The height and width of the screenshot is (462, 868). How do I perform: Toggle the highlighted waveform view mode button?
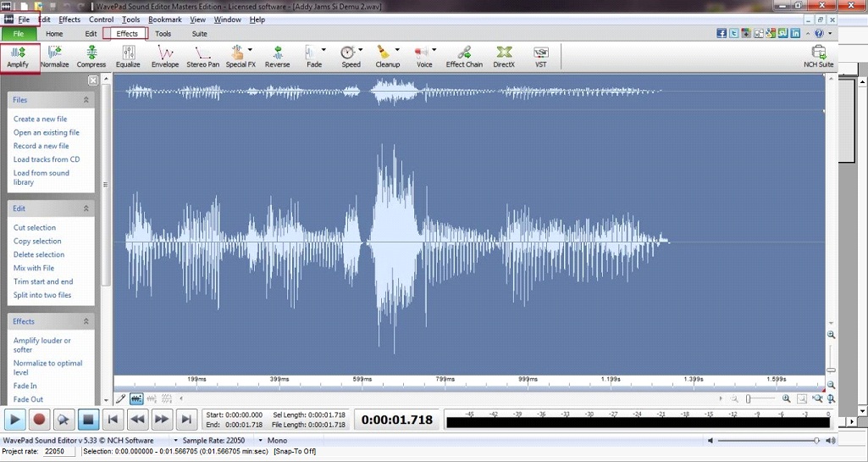[136, 398]
